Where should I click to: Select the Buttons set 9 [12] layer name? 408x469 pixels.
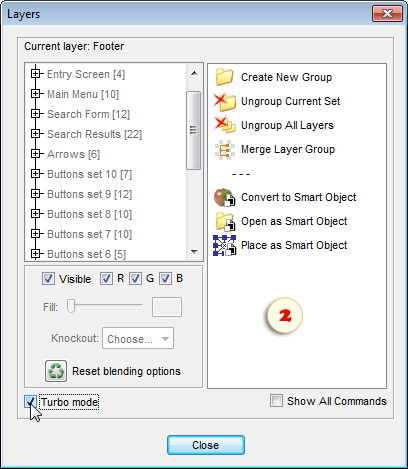pyautogui.click(x=89, y=194)
